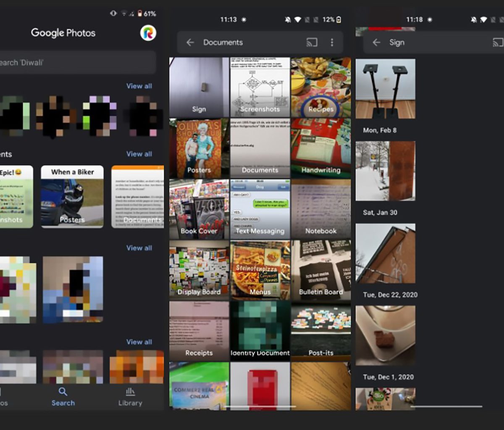Tap back arrow in Documents header
Image resolution: width=504 pixels, height=430 pixels.
(190, 42)
